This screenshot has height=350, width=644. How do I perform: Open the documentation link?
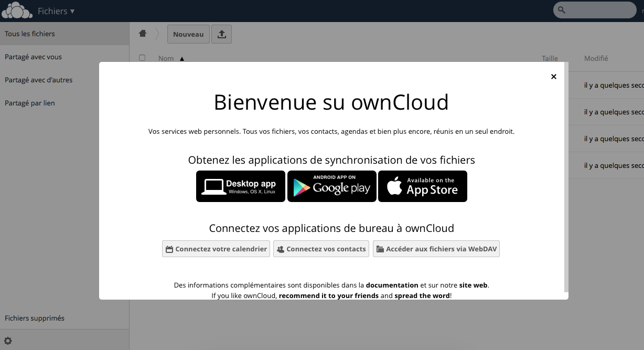pos(392,285)
